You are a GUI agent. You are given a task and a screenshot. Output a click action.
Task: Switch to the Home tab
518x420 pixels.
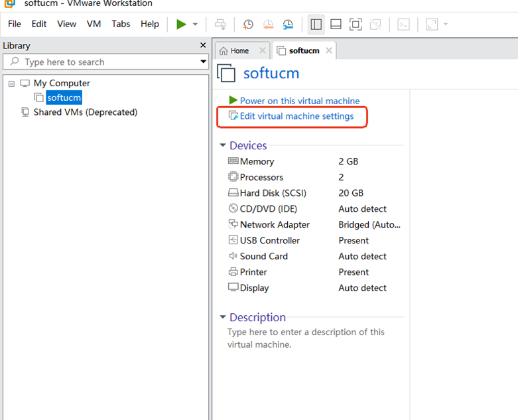(x=239, y=51)
